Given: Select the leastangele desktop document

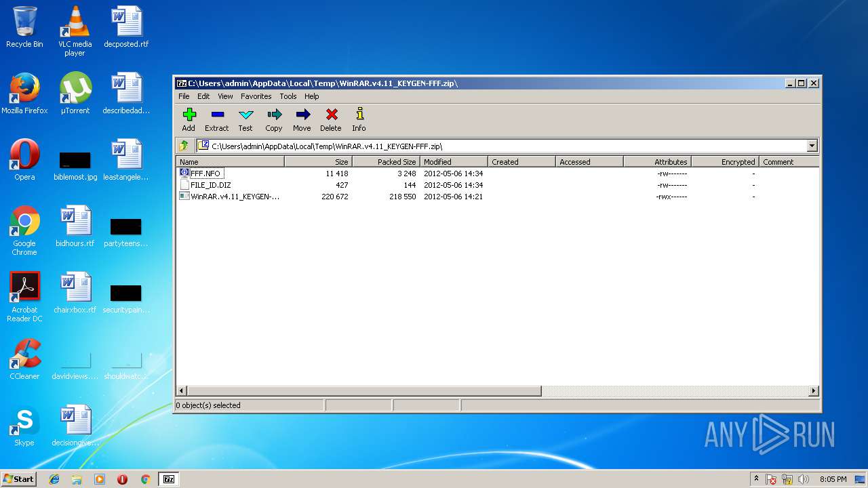Looking at the screenshot, I should (126, 160).
